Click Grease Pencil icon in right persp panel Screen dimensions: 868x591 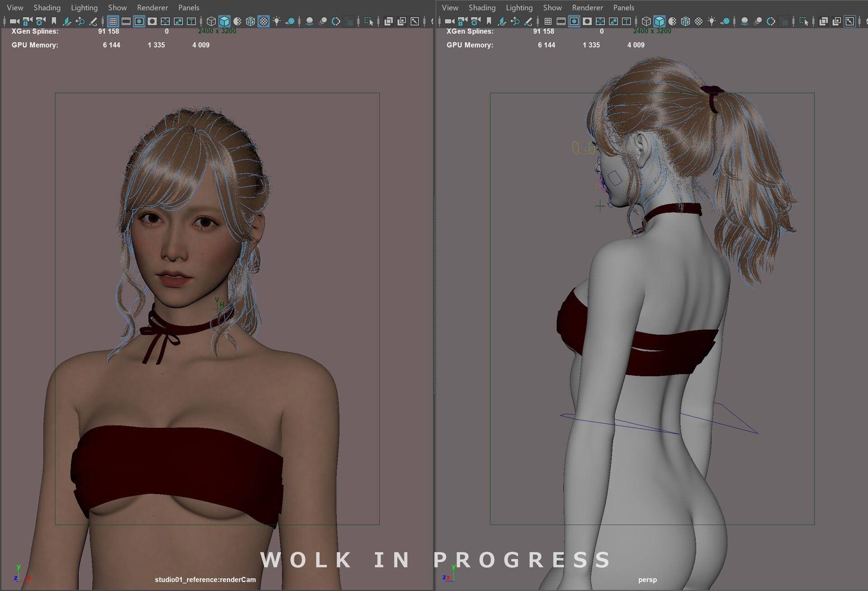coord(528,21)
